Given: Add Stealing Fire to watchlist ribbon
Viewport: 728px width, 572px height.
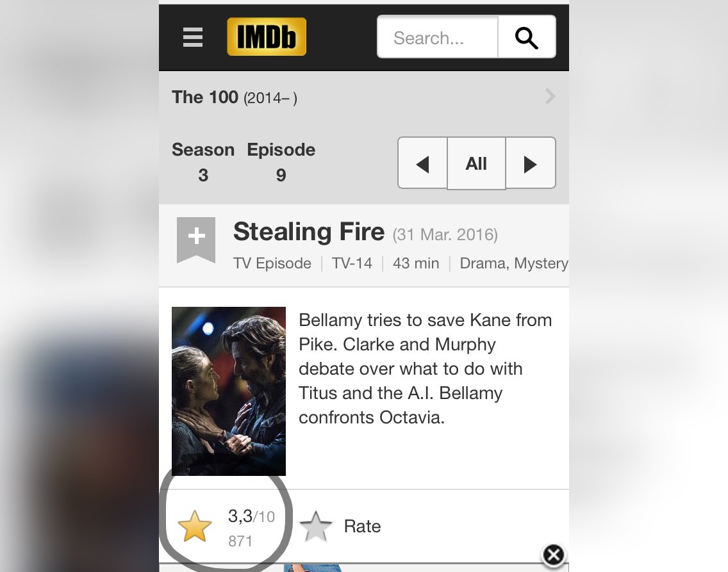Looking at the screenshot, I should click(196, 240).
